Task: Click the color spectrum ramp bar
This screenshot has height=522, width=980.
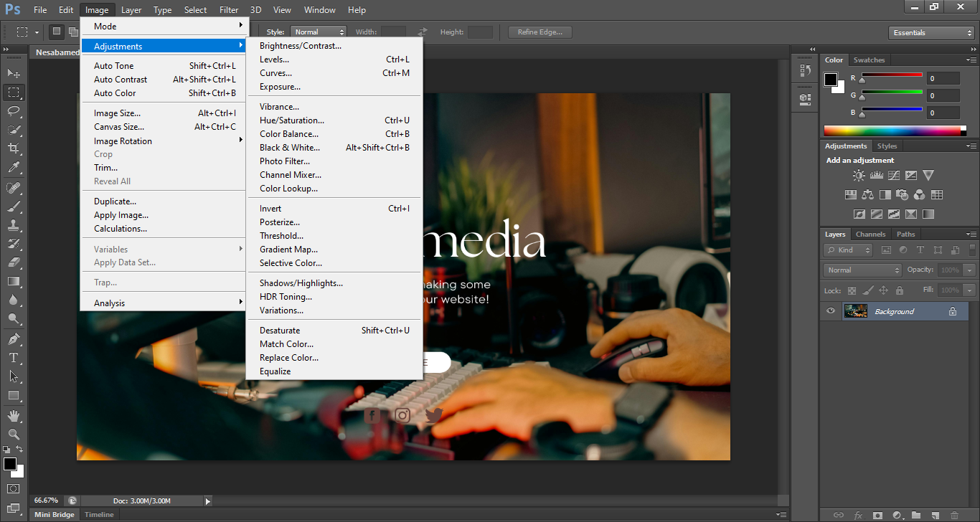Action: (892, 130)
